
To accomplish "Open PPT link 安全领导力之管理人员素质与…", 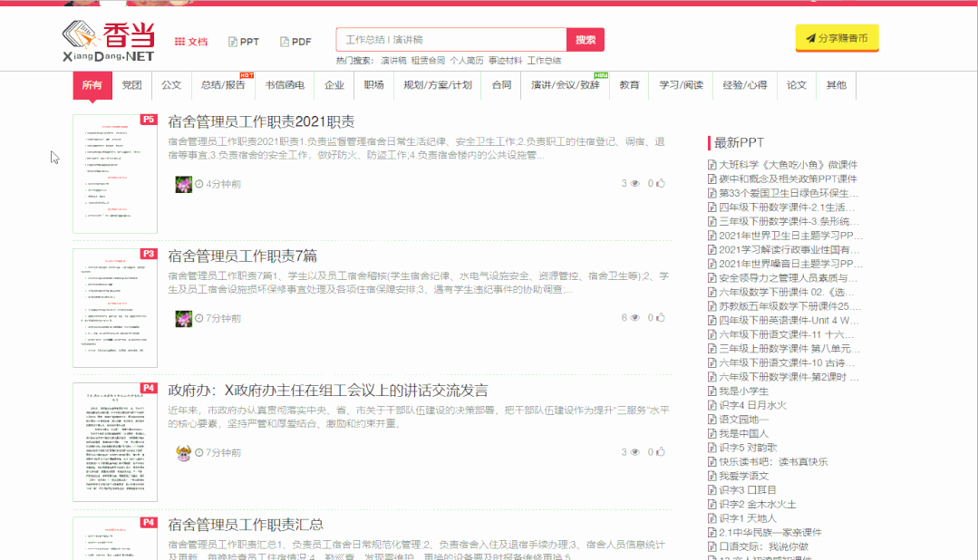I will 789,278.
